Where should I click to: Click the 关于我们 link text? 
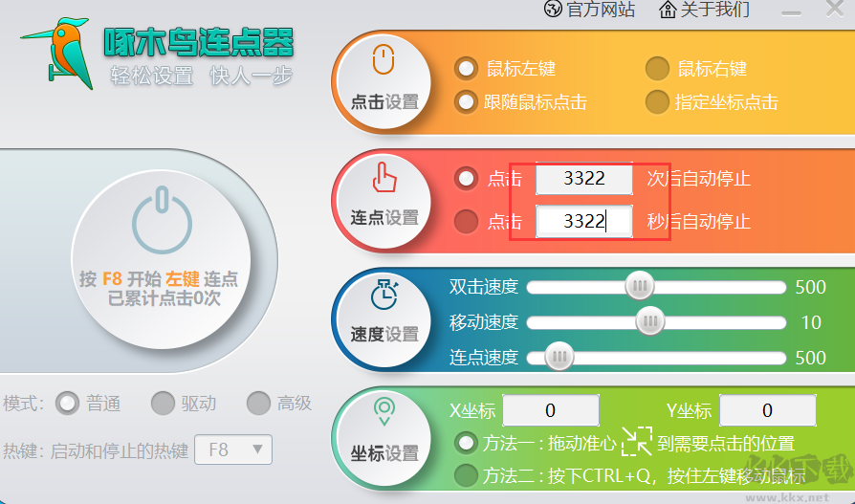pyautogui.click(x=714, y=10)
